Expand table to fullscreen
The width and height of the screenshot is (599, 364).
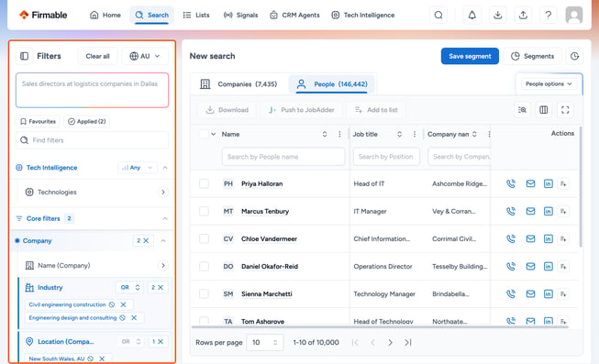pos(565,110)
